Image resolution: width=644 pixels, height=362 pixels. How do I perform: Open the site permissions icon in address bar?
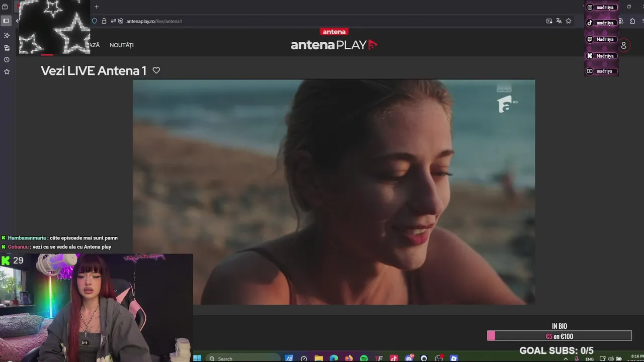(113, 21)
